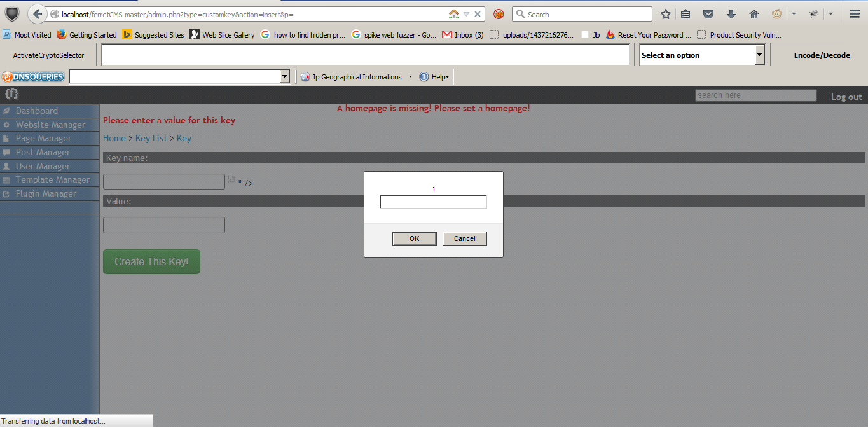This screenshot has width=868, height=428.
Task: Open the Most Visited bookmarks item
Action: point(27,35)
